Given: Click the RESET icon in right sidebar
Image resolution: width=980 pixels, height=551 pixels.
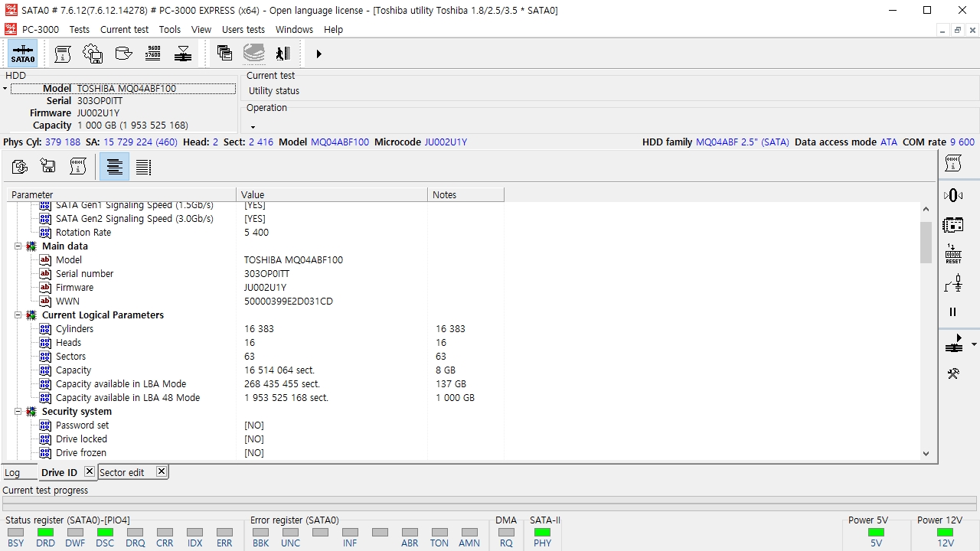Looking at the screenshot, I should (x=953, y=254).
